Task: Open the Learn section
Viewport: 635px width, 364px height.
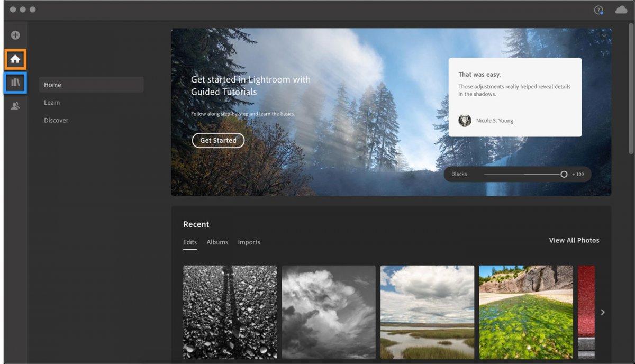Action: pyautogui.click(x=52, y=102)
